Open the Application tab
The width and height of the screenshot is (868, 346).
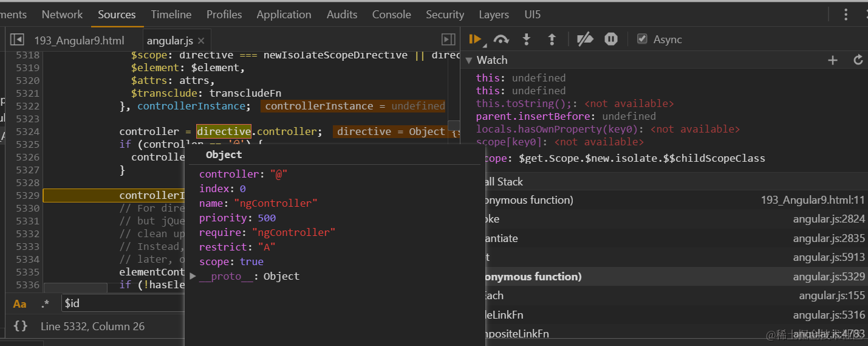[x=284, y=14]
